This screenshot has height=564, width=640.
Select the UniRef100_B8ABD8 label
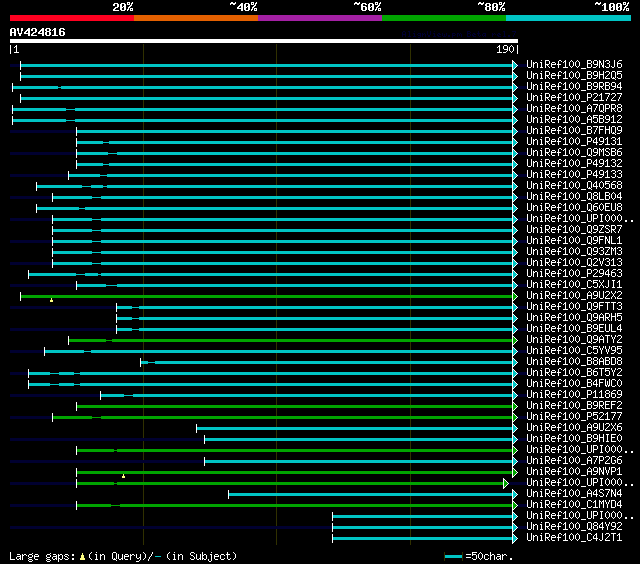(x=574, y=362)
